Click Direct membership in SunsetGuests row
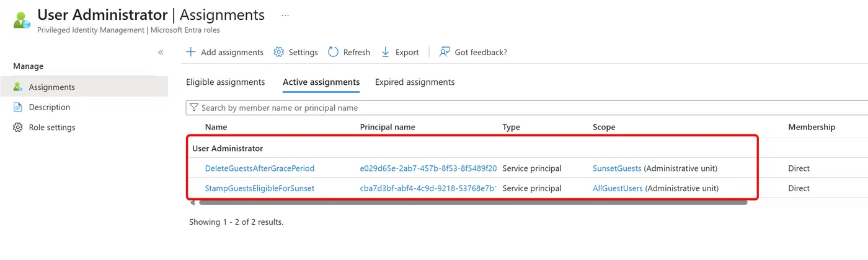Screen dimensions: 868x260 click(799, 168)
